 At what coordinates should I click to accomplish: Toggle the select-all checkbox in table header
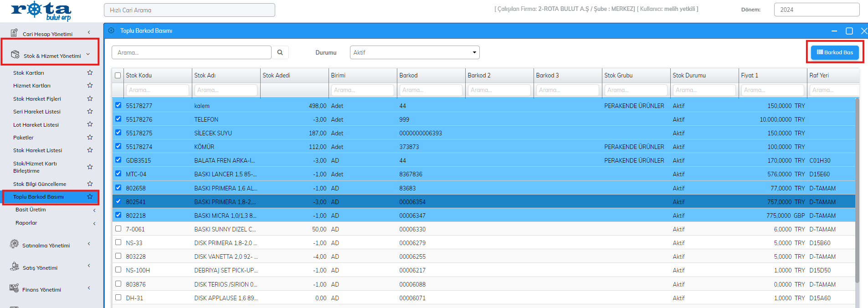[x=118, y=76]
